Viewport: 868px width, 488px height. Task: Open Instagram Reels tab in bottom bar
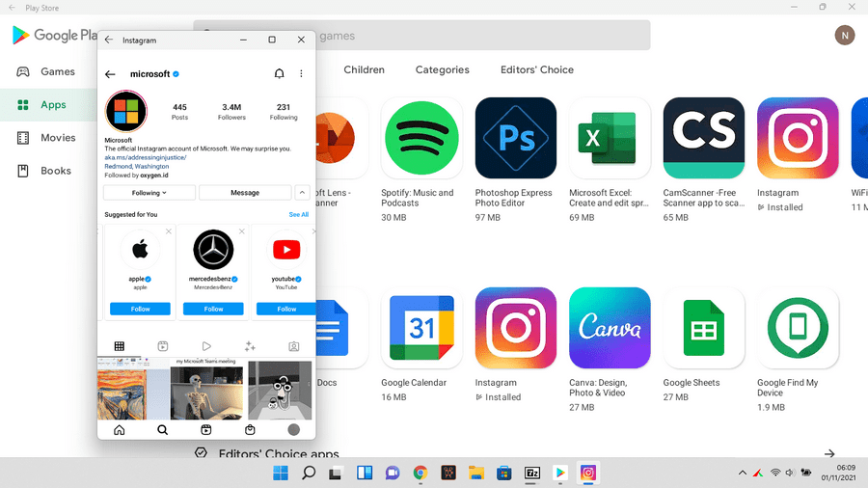(x=206, y=430)
